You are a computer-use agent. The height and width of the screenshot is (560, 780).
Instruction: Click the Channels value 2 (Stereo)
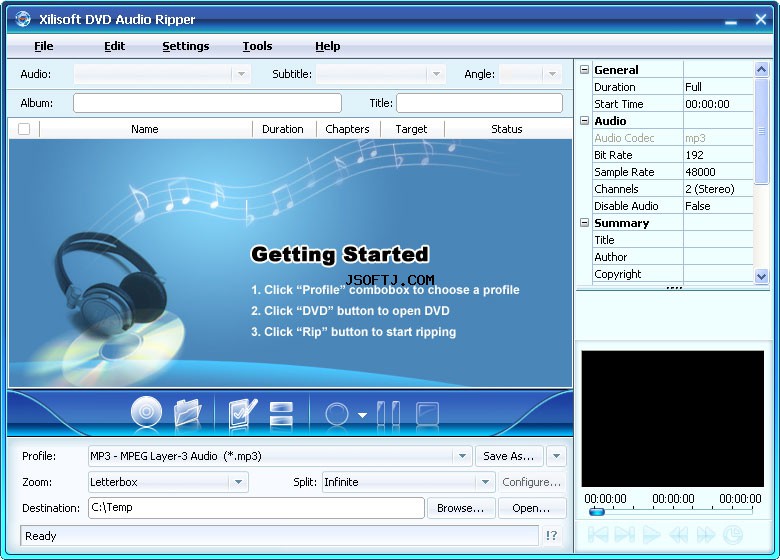tap(718, 189)
